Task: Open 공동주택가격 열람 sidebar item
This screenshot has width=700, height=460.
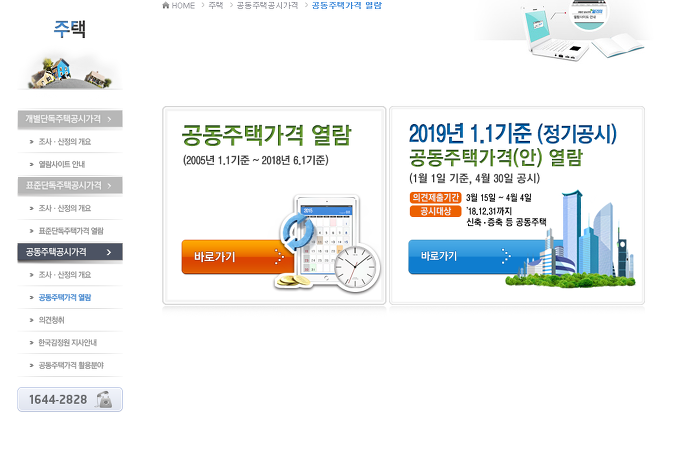Action: (x=65, y=297)
